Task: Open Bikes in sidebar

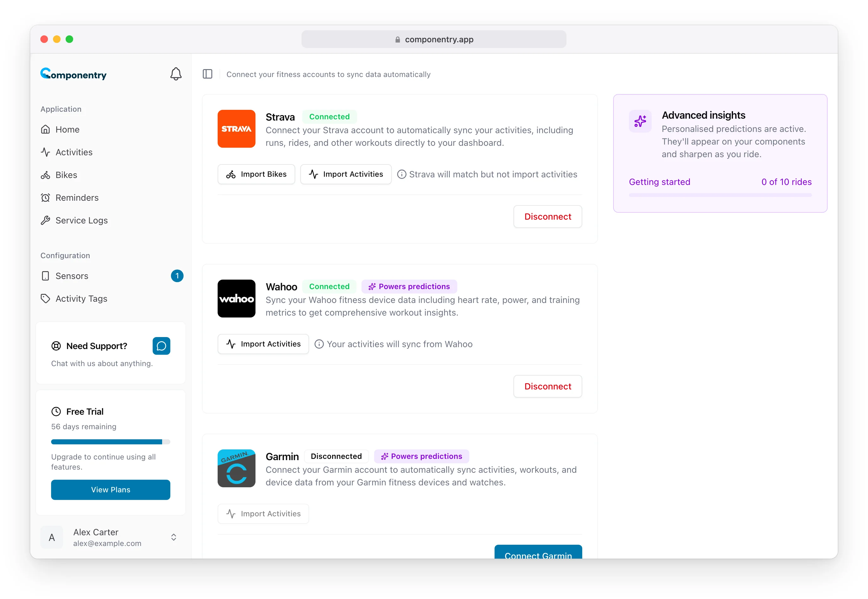Action: click(x=111, y=175)
